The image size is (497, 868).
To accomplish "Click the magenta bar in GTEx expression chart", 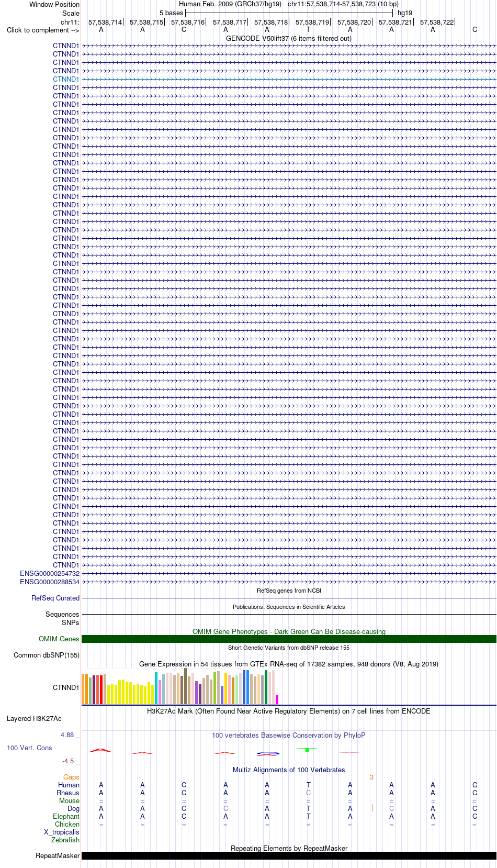I will click(x=277, y=699).
